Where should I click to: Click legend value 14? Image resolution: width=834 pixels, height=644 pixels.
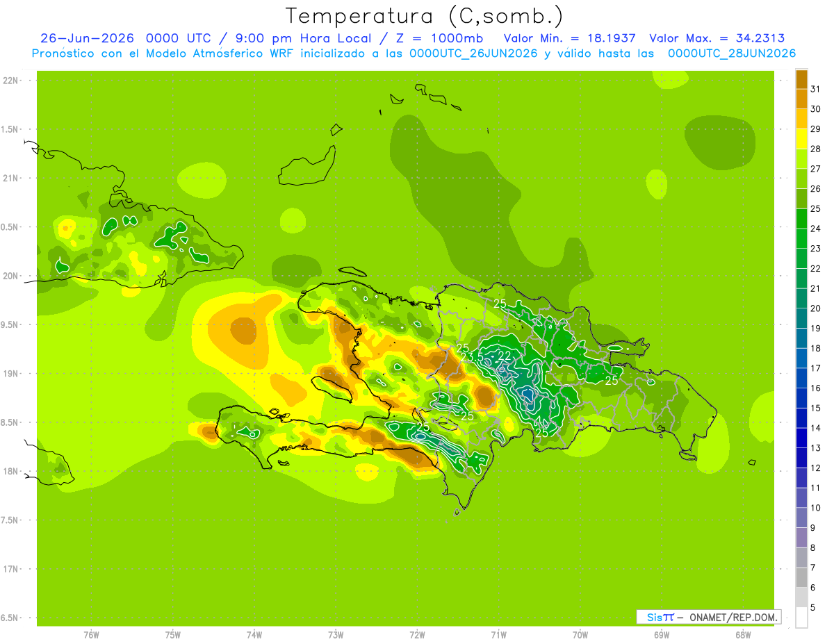coord(816,428)
